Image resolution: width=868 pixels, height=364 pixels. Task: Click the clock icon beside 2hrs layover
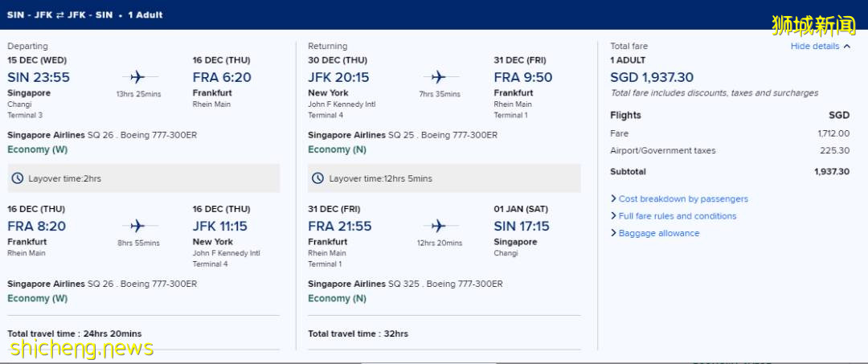coord(16,178)
